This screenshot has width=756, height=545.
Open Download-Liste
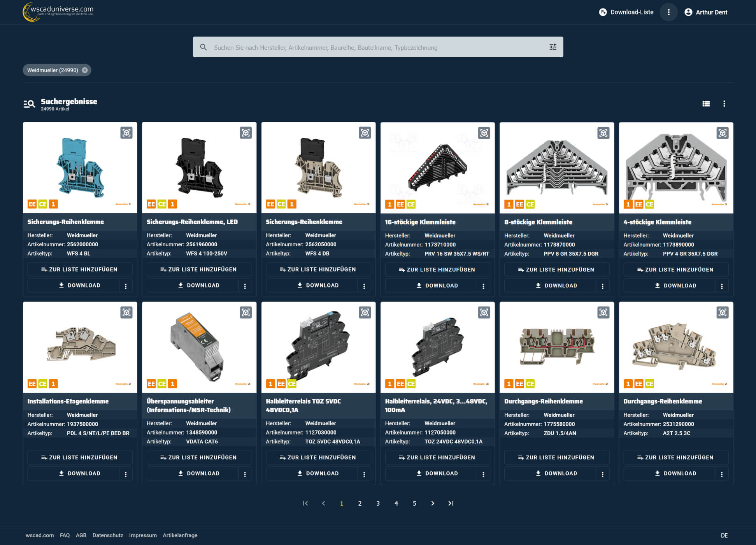click(x=626, y=12)
